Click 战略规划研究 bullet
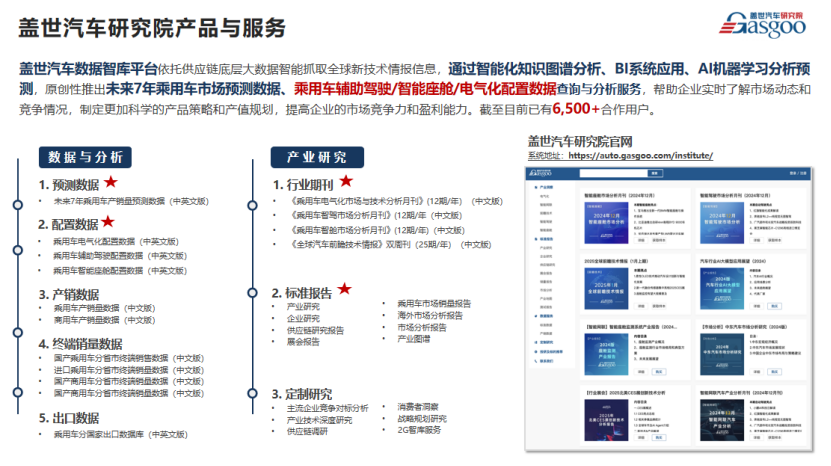The width and height of the screenshot is (831, 466). (x=422, y=419)
